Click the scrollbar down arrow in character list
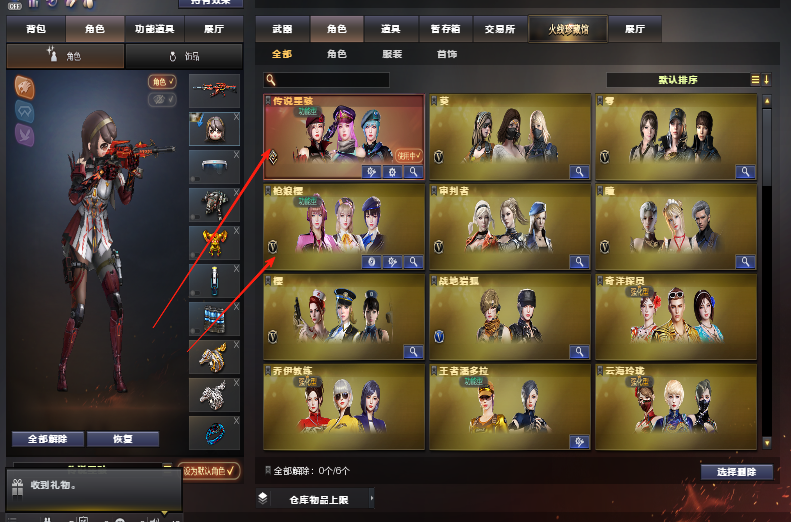The image size is (791, 522). pyautogui.click(x=767, y=443)
